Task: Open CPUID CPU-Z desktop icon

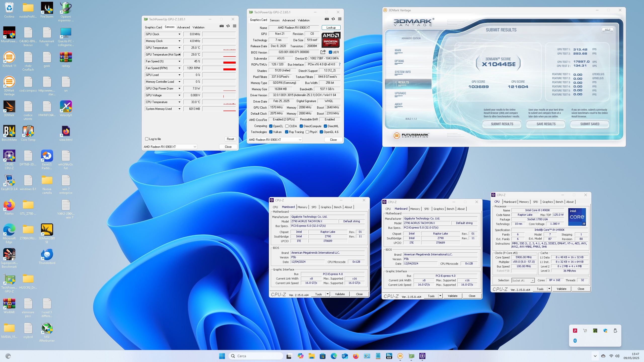Action: coord(9,160)
